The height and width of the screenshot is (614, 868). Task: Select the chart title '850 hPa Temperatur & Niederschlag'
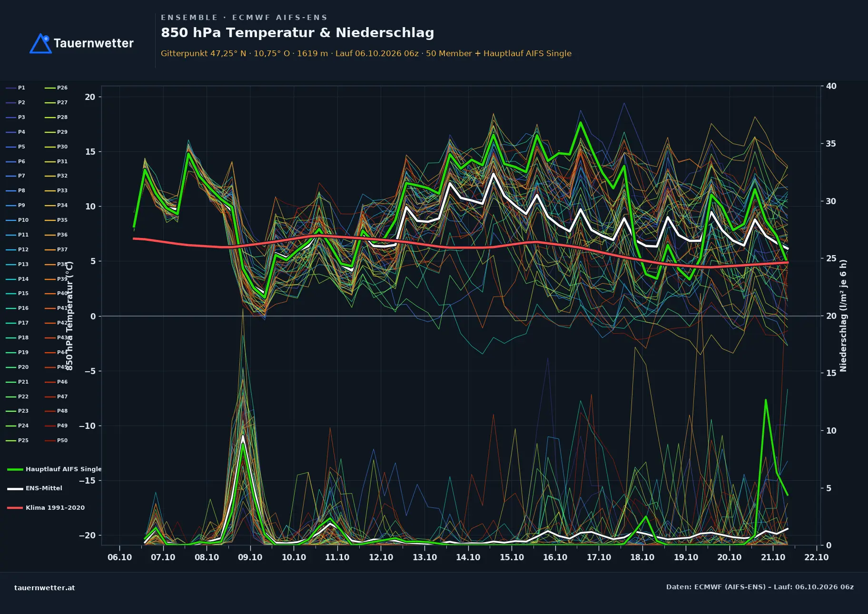[297, 33]
